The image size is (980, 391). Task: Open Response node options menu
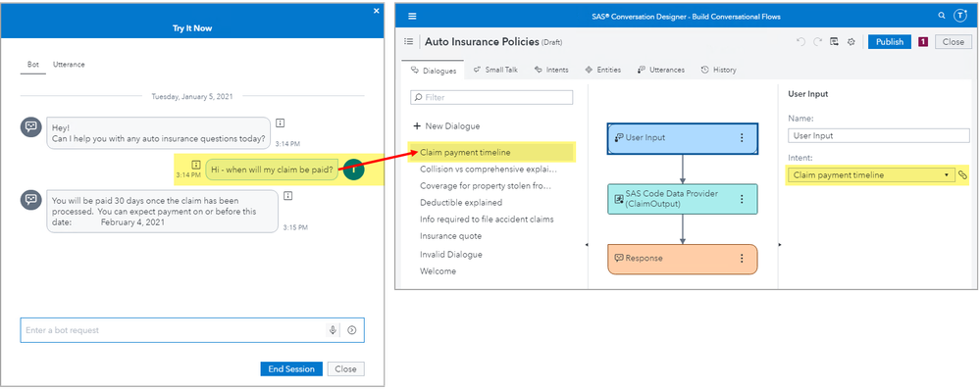(x=742, y=259)
